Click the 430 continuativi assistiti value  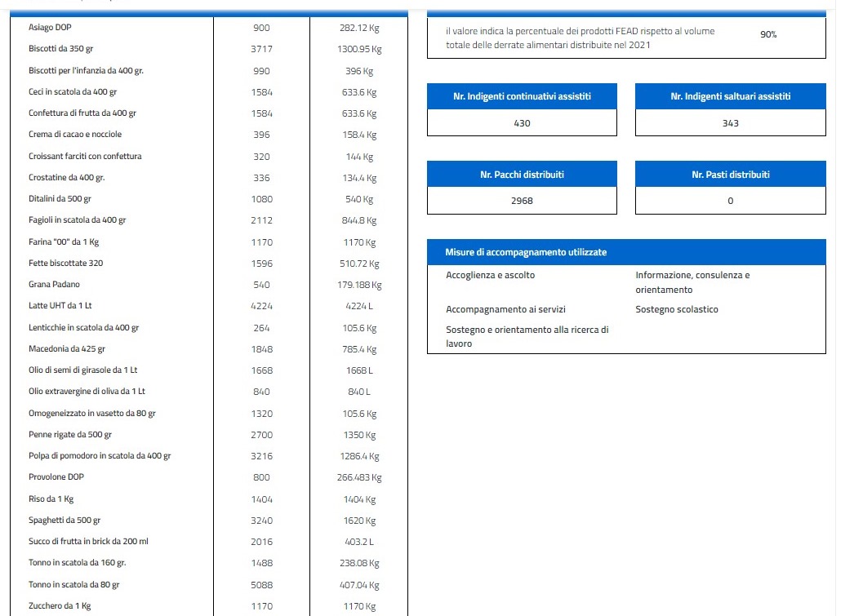522,123
